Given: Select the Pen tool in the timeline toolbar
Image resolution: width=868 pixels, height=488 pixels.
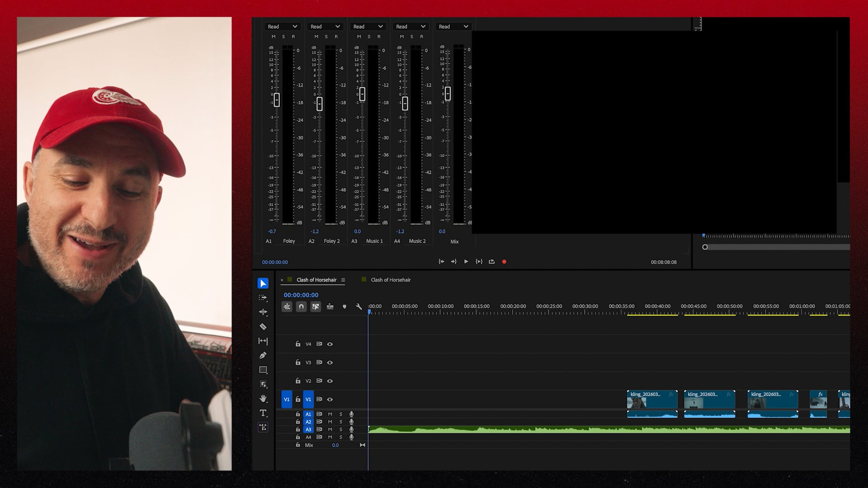Looking at the screenshot, I should (x=264, y=356).
